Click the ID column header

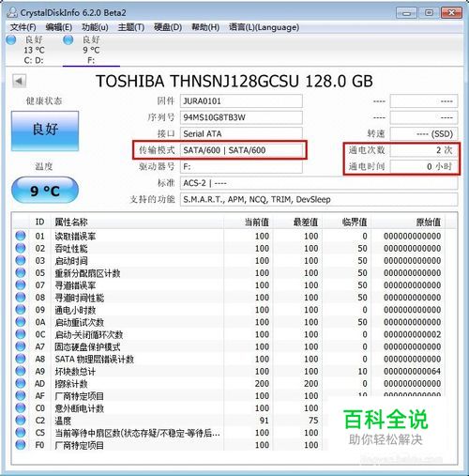40,222
